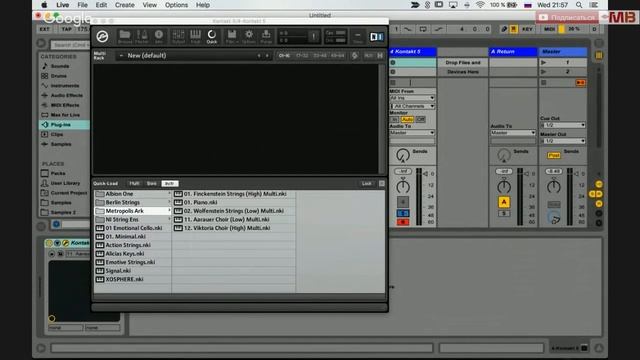The height and width of the screenshot is (360, 640).
Task: Open the KSP script icon in Multi Rack
Action: tap(355, 56)
